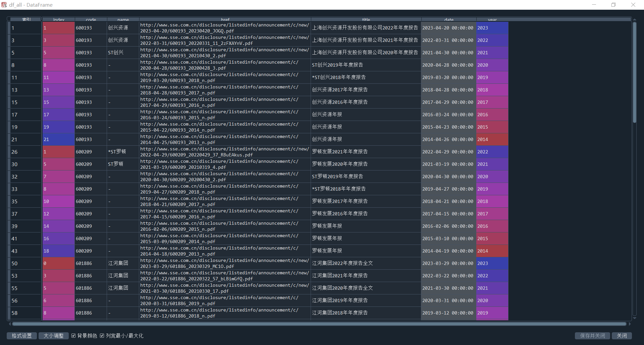Click the scroll down arrow of vertical scrollbar

[x=635, y=318]
